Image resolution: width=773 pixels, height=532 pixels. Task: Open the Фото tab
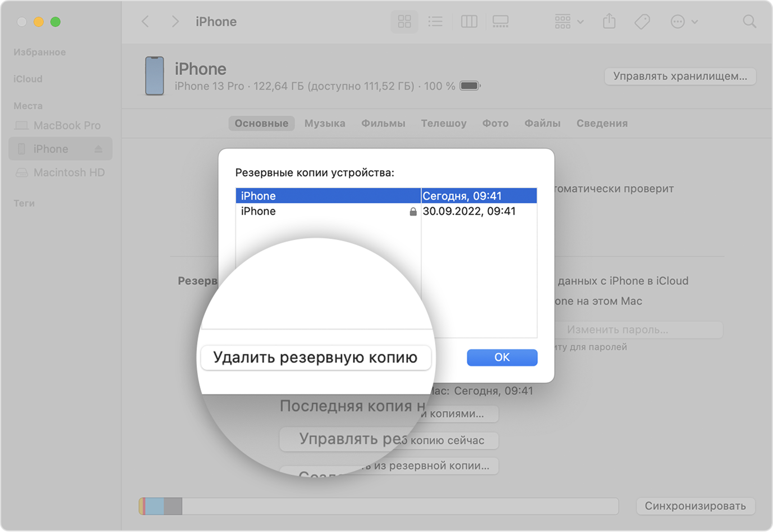495,123
